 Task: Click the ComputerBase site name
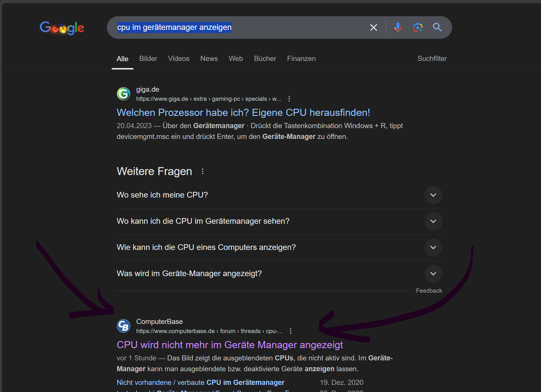(159, 322)
